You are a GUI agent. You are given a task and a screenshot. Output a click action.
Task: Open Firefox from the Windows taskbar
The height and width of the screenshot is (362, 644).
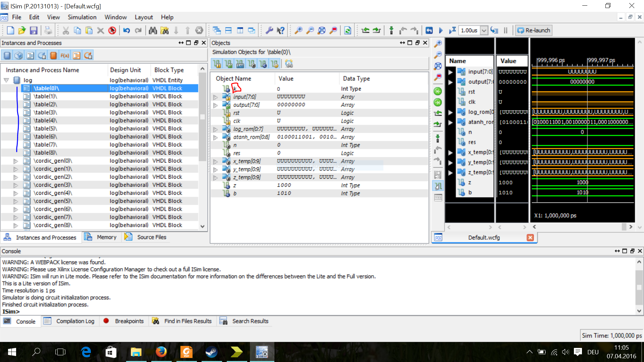(x=161, y=352)
